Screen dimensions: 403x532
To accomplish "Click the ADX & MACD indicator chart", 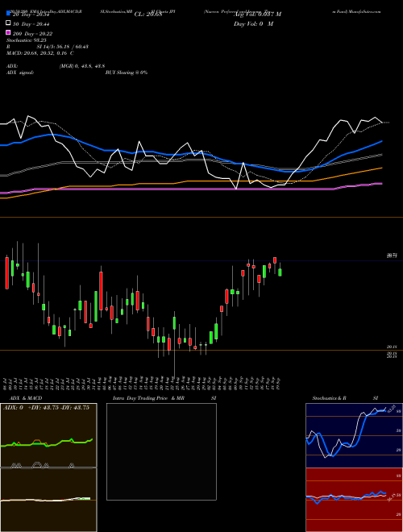I will click(48, 468).
